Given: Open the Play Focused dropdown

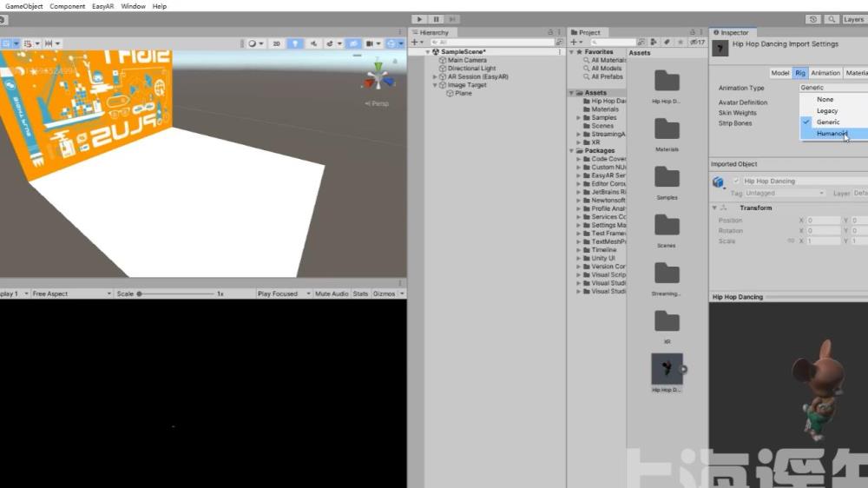Looking at the screenshot, I should pyautogui.click(x=284, y=293).
